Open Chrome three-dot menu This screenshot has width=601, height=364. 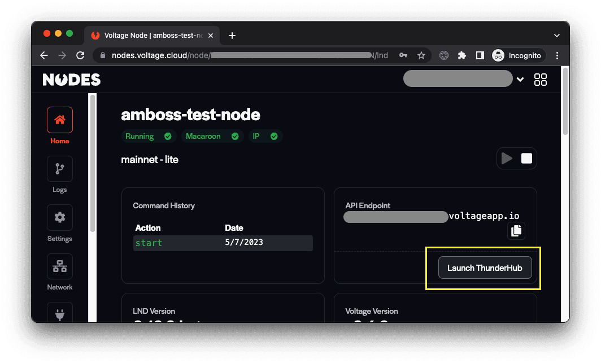point(558,55)
